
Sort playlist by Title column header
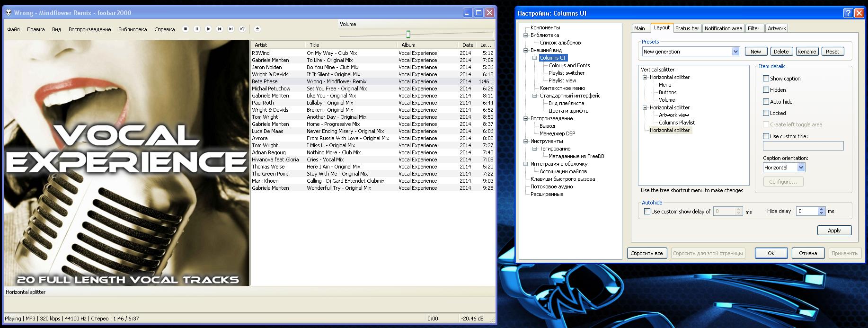pyautogui.click(x=351, y=45)
